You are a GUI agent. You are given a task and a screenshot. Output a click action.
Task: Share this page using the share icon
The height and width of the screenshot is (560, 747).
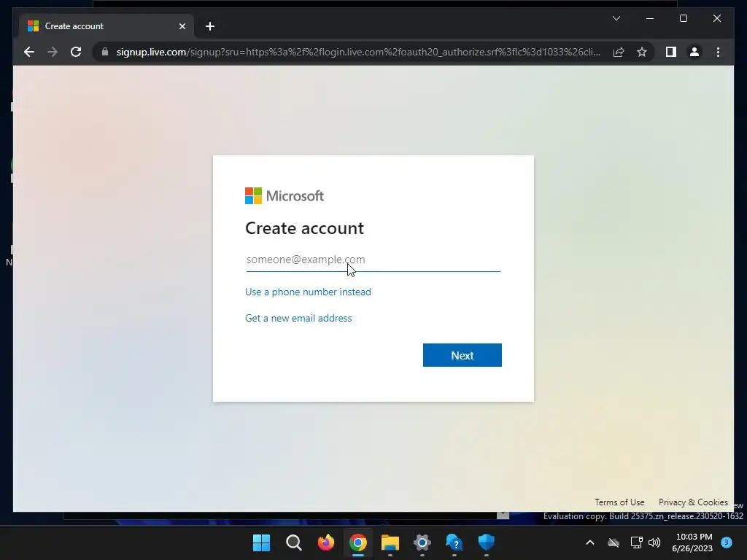click(619, 52)
